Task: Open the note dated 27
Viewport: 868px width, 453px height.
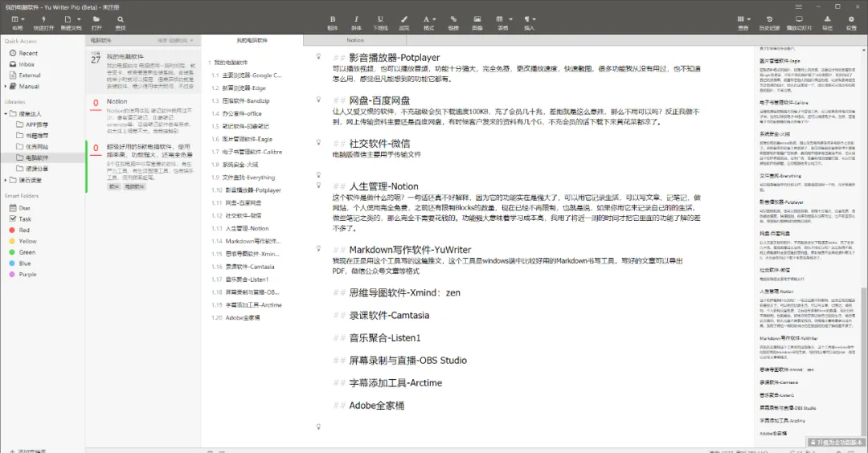Action: (143, 71)
